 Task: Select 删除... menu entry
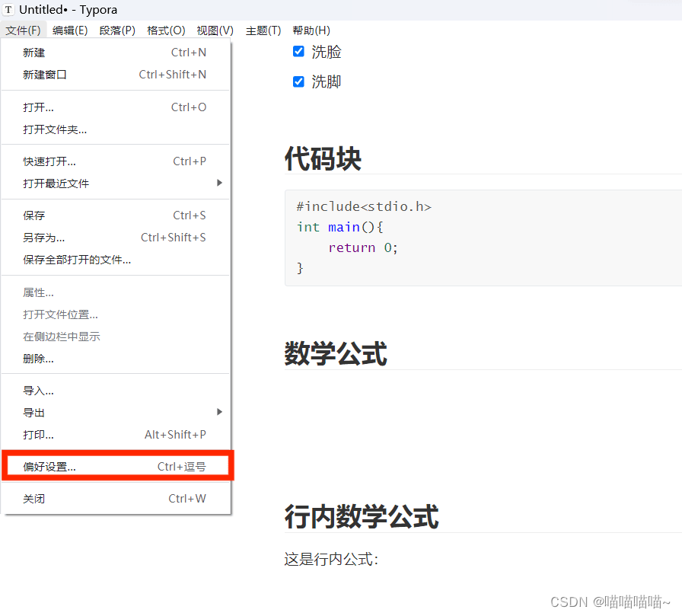(115, 359)
